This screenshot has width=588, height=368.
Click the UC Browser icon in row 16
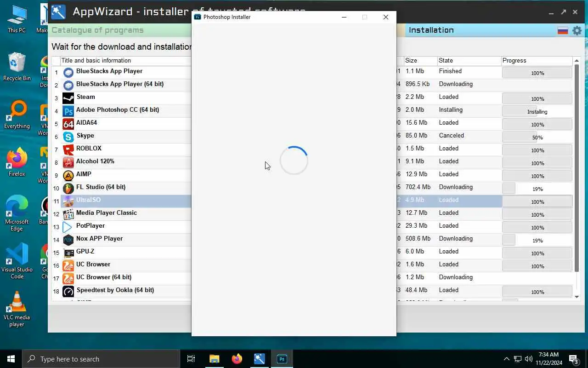pos(68,266)
